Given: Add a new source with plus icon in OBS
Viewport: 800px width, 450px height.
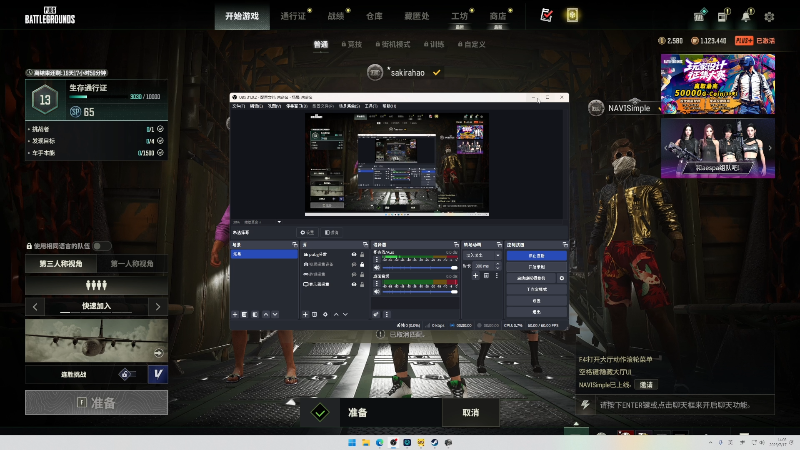Looking at the screenshot, I should coord(305,314).
